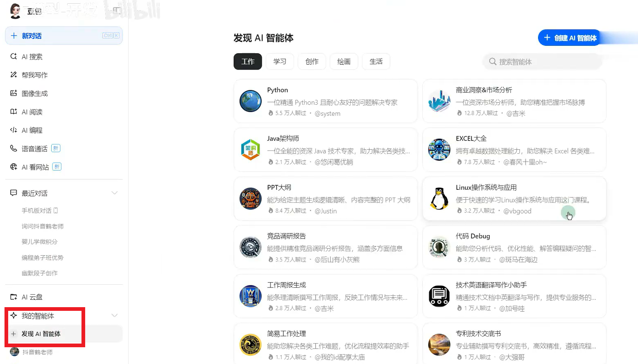This screenshot has width=638, height=364.
Task: Open the 简易工作处理 agent card
Action: tap(326, 344)
